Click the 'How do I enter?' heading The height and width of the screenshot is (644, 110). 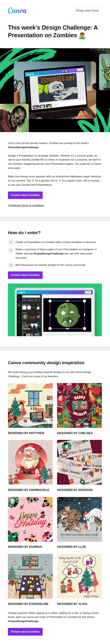click(x=24, y=233)
